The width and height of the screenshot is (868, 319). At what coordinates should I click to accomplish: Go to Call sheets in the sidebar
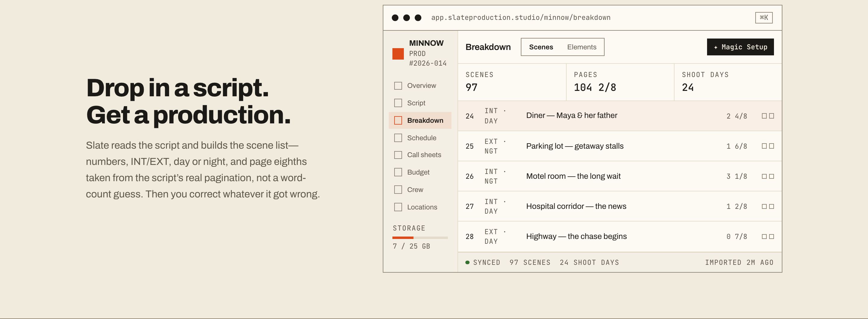click(x=420, y=155)
